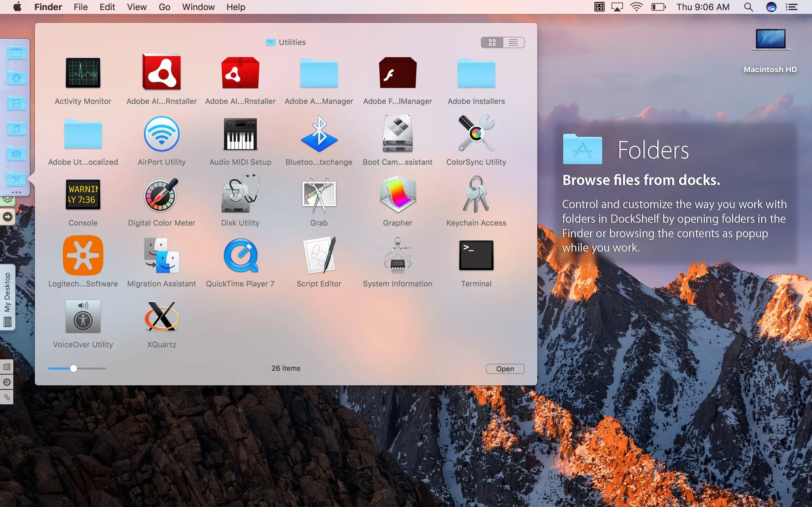Open Bluetooth File Exchange icon
This screenshot has height=507, width=812.
point(319,134)
